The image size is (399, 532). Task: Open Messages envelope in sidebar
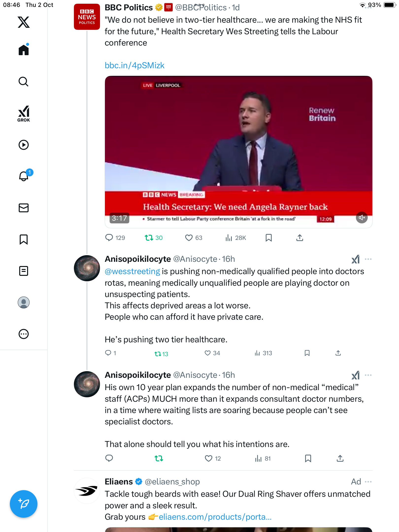pyautogui.click(x=24, y=208)
